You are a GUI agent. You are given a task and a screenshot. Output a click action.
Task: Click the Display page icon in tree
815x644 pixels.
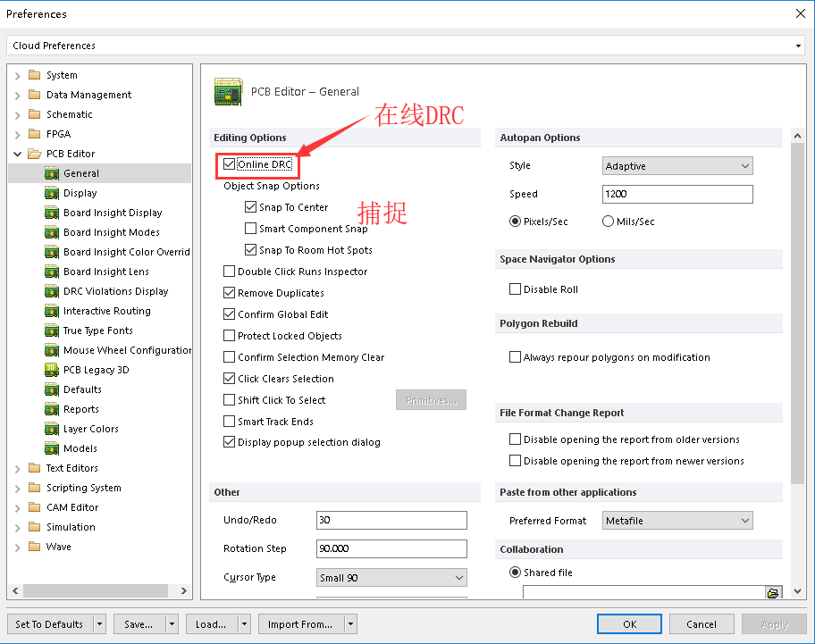click(x=52, y=193)
